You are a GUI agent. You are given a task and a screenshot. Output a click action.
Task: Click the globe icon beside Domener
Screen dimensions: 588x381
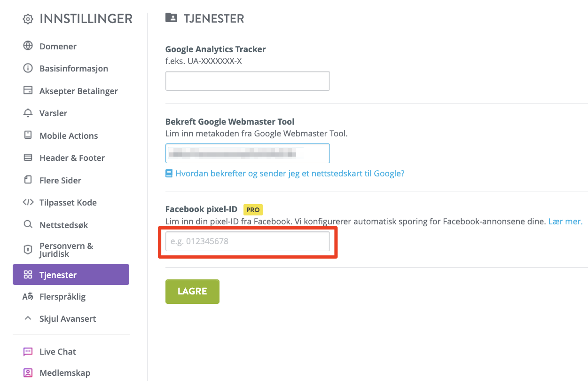[x=28, y=46]
